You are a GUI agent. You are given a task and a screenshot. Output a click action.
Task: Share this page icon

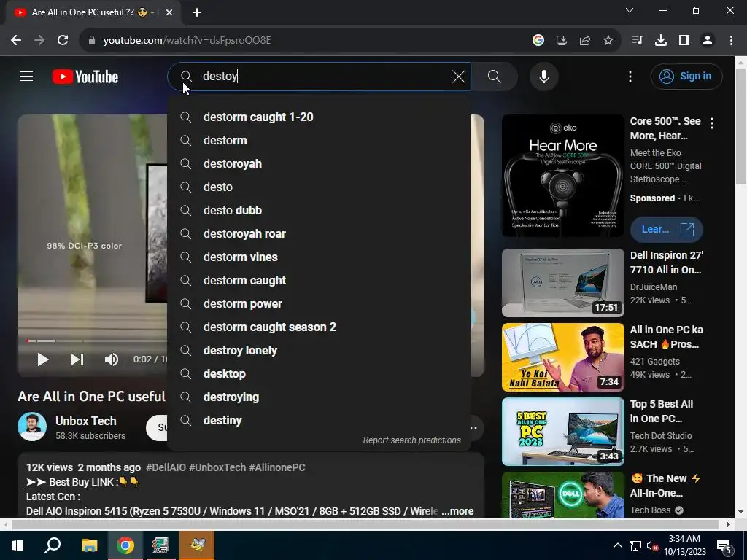pos(585,41)
